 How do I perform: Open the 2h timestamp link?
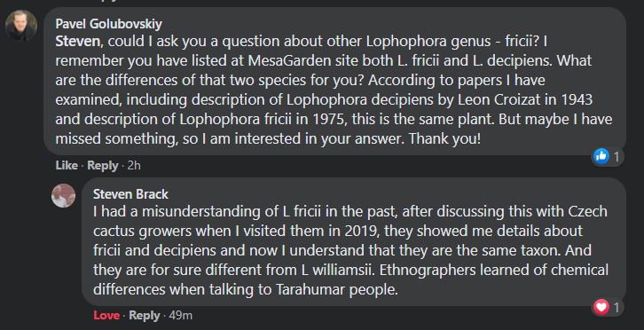click(x=134, y=165)
